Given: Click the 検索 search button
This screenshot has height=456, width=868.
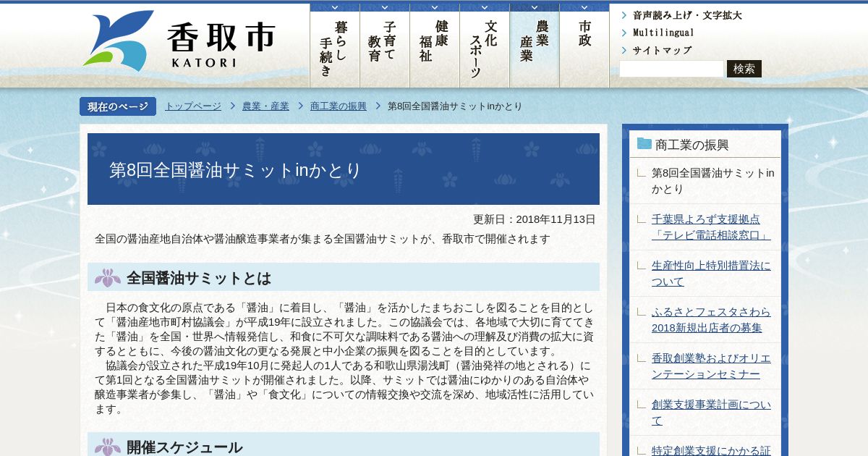Looking at the screenshot, I should tap(744, 69).
